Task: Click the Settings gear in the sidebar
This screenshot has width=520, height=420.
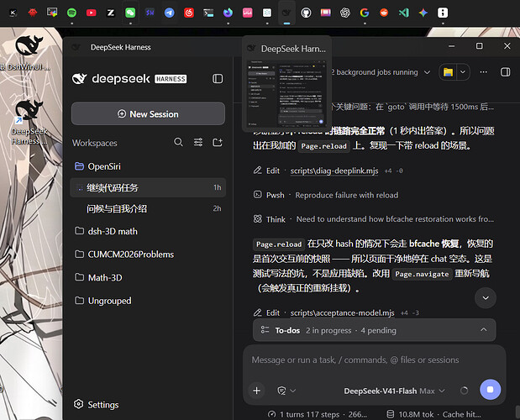Action: coord(79,404)
